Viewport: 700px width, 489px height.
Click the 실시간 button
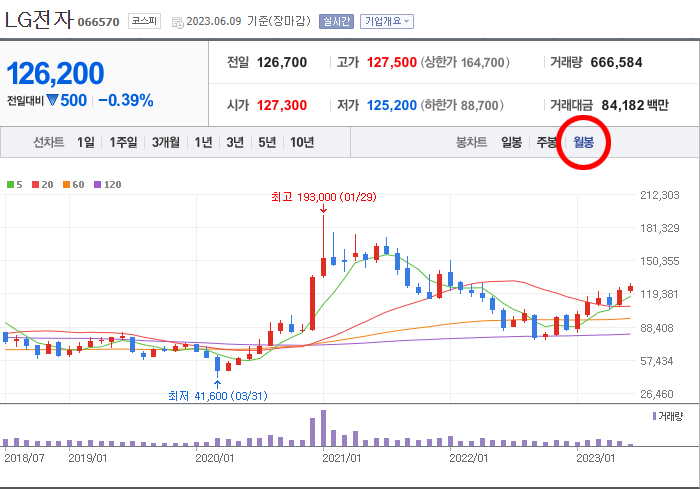pos(336,21)
